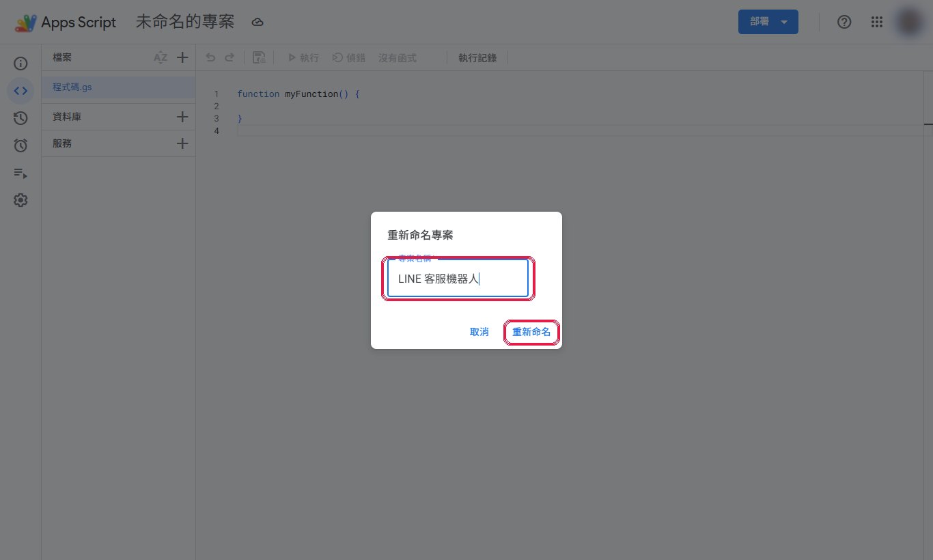Sort files with the AZ icon
This screenshot has width=933, height=560.
(x=161, y=58)
